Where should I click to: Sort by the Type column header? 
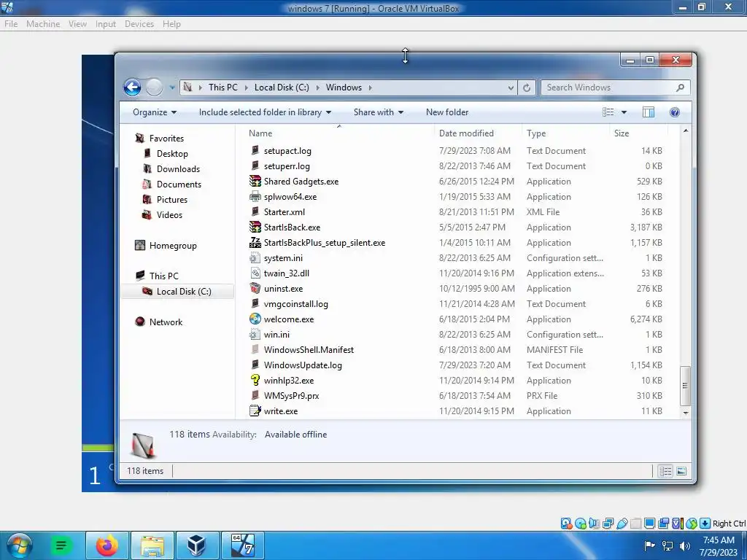pyautogui.click(x=536, y=133)
